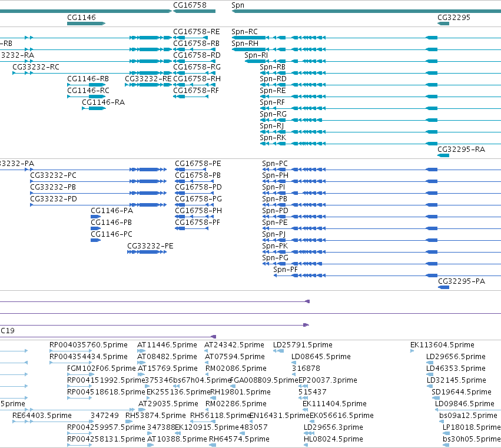Click protein label CG1146-PA
This screenshot has width=501, height=448.
coord(112,211)
